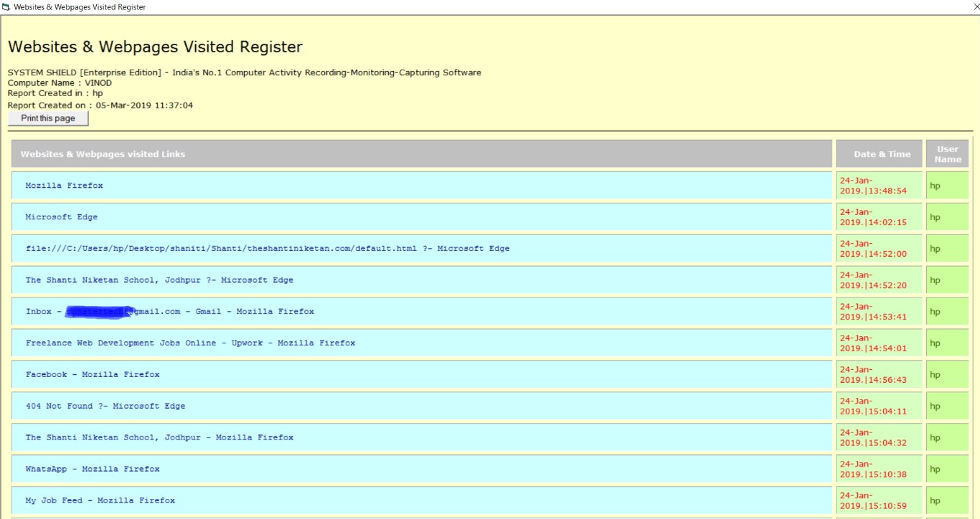980x519 pixels.
Task: Select the Report Created on 05-Mar-2019 line
Action: (x=100, y=105)
